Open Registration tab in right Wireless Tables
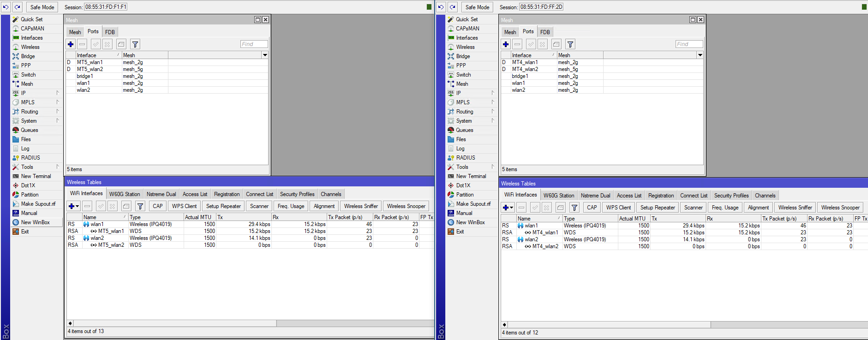This screenshot has height=340, width=868. pyautogui.click(x=661, y=196)
